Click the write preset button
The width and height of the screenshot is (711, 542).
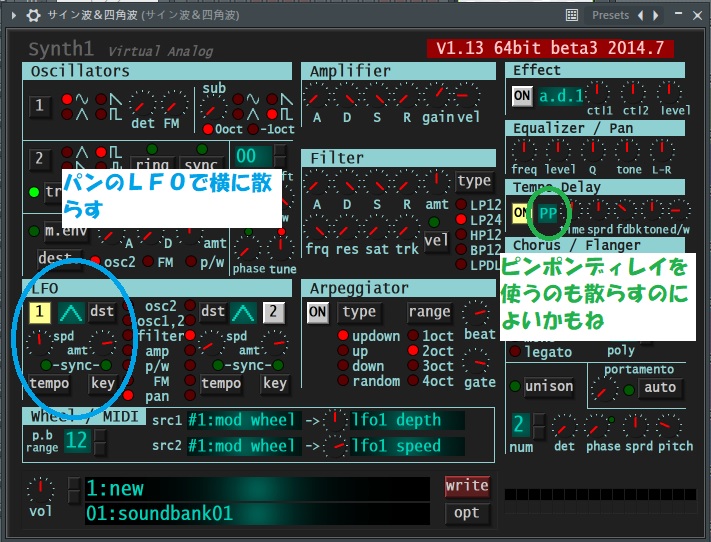click(x=467, y=486)
